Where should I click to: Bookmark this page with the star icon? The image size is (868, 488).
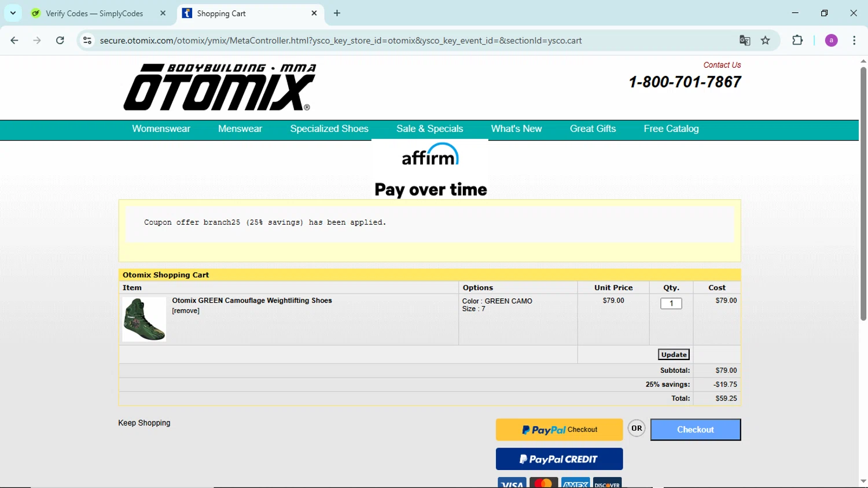click(x=766, y=41)
